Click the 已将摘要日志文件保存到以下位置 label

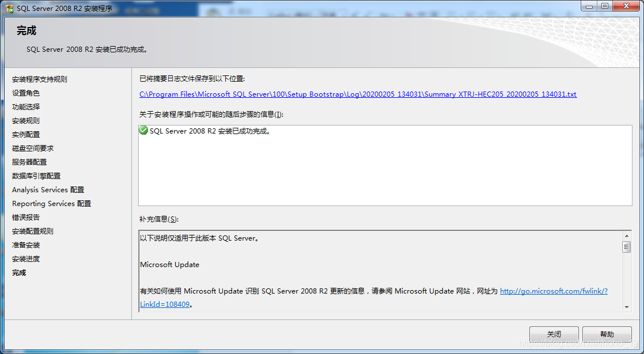tap(192, 79)
